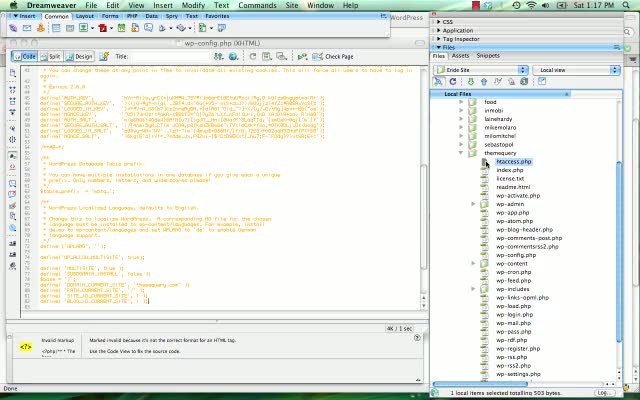
Task: Click the blue Put files arrow
Action: (x=484, y=82)
